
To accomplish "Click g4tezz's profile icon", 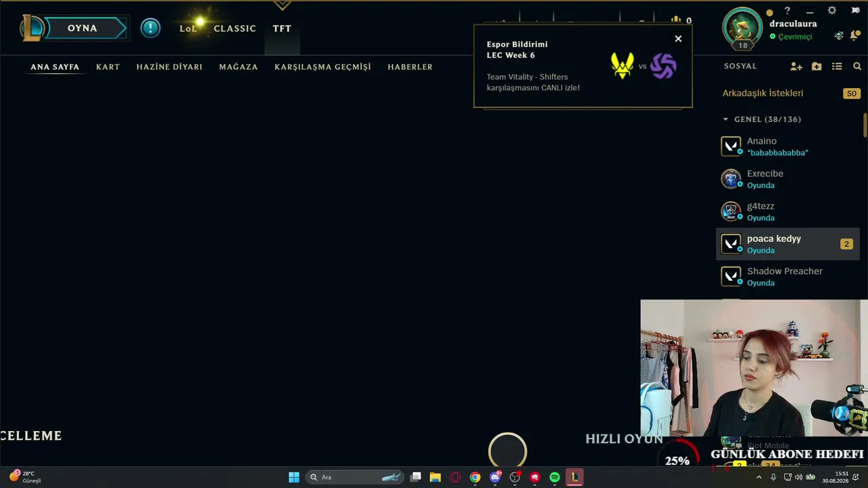I will tap(730, 211).
